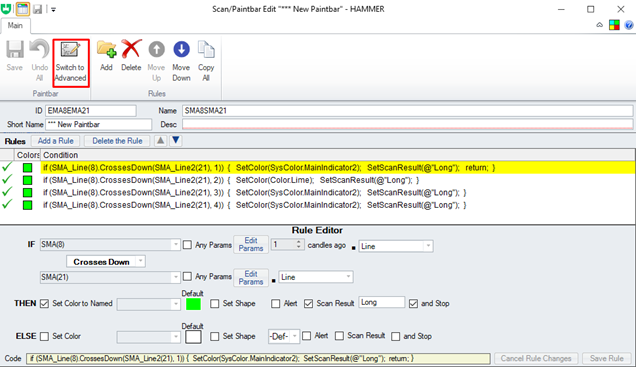This screenshot has width=636, height=367.
Task: Click the ID field EMA8EMA21
Action: pos(91,110)
